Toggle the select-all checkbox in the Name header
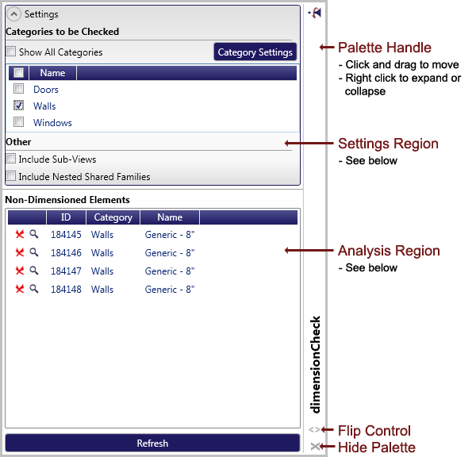476x457 pixels. pos(18,73)
